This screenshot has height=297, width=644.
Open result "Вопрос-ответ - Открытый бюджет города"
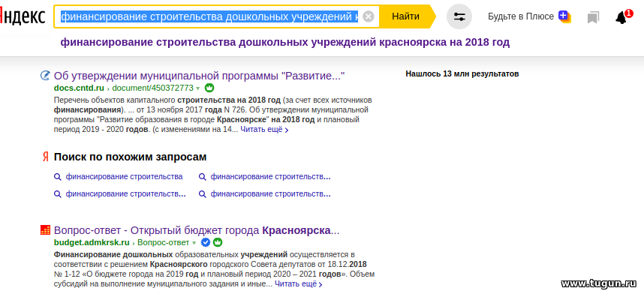click(197, 230)
